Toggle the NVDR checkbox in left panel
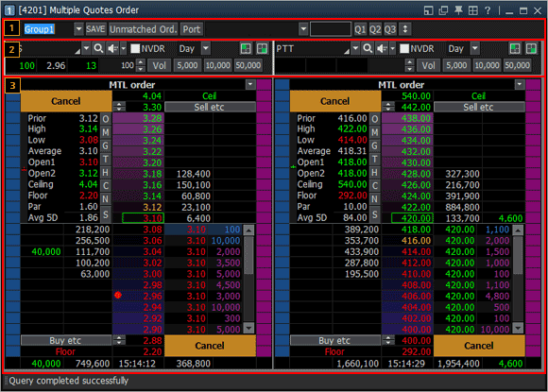 [135, 48]
